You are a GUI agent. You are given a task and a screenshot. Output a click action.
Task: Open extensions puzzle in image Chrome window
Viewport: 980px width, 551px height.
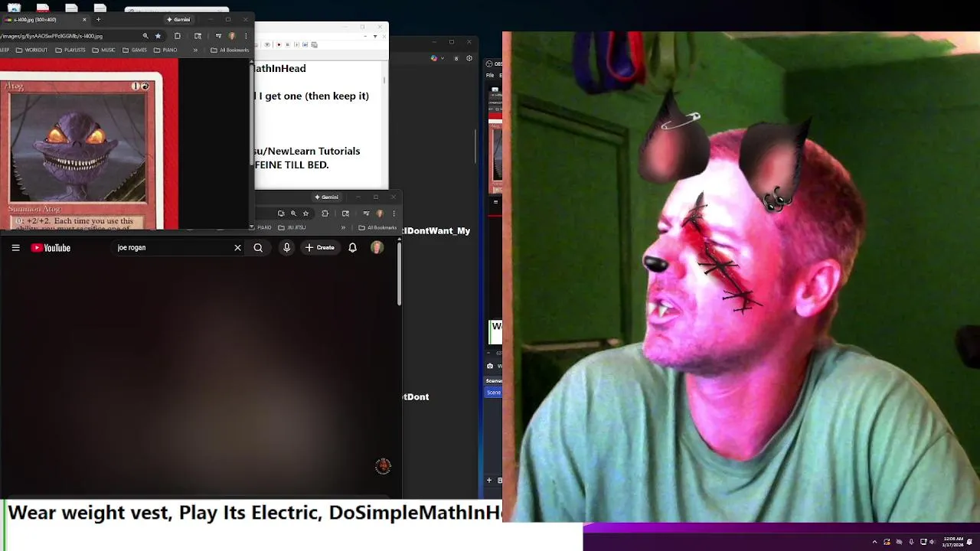pos(178,36)
